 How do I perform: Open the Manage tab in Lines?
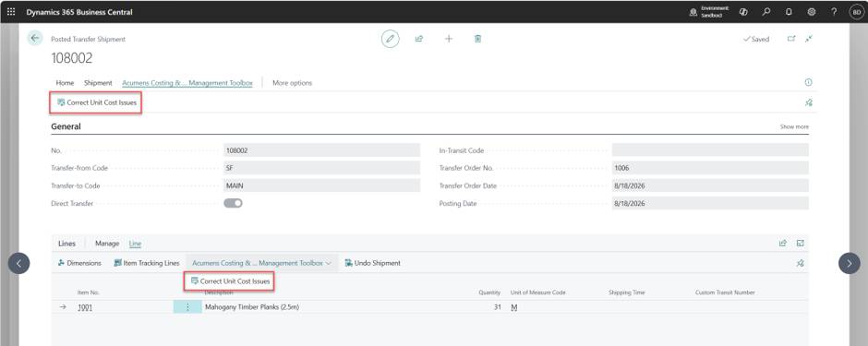[107, 244]
